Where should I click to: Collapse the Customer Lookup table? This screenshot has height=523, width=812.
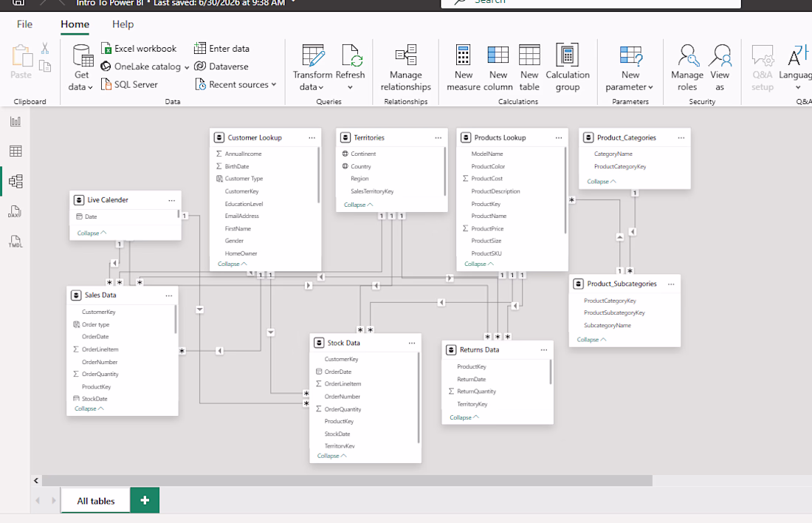[232, 264]
